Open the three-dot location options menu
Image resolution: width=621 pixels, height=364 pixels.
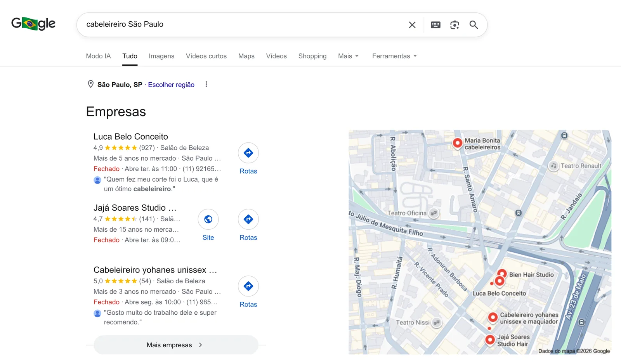pos(206,84)
